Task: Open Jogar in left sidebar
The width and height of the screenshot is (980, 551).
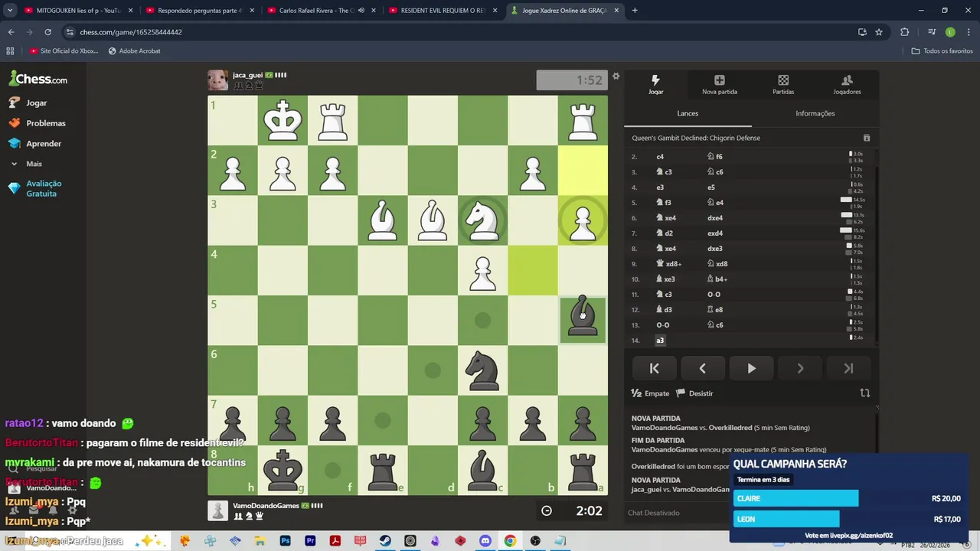Action: [x=28, y=103]
